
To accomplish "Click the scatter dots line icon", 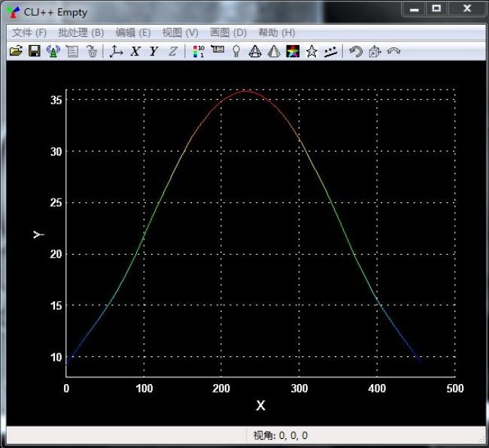I will click(x=330, y=52).
